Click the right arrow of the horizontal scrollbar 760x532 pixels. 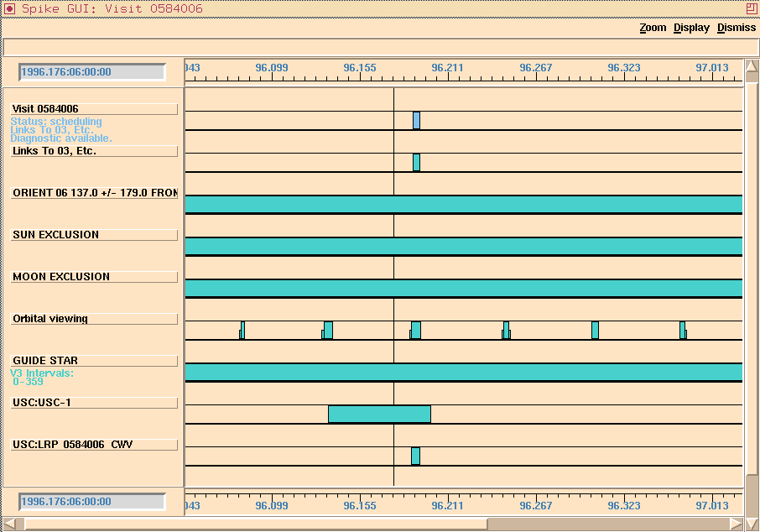pyautogui.click(x=738, y=524)
